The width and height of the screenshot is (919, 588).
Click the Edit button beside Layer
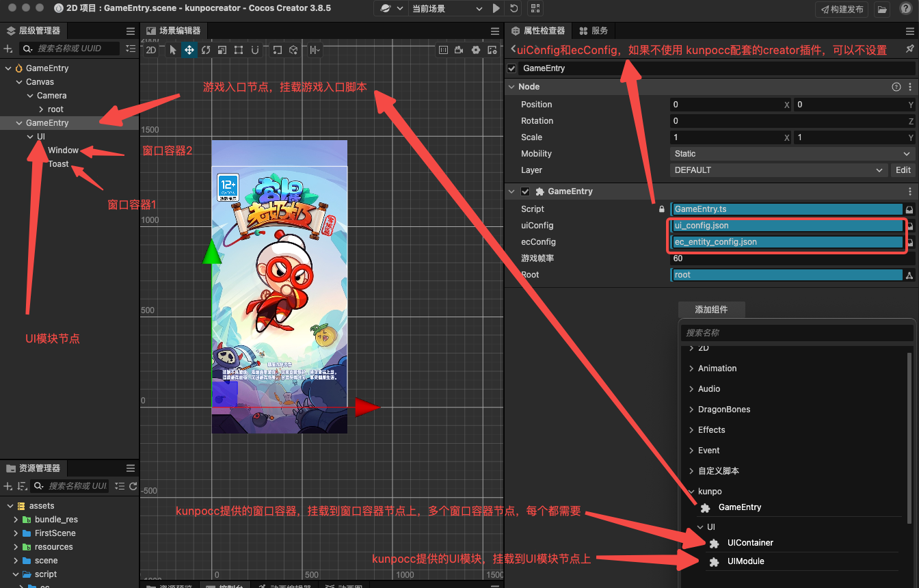point(903,170)
